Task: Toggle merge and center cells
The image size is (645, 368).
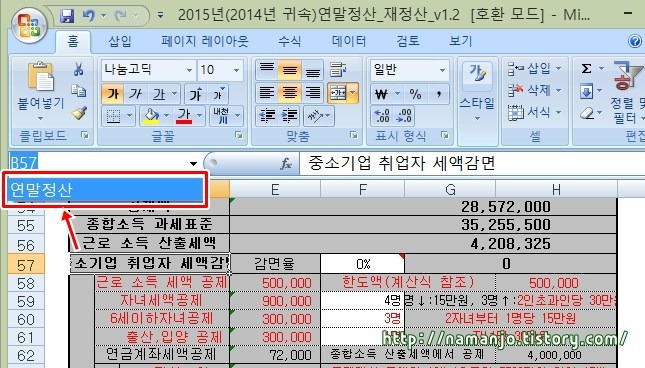Action: tap(338, 93)
